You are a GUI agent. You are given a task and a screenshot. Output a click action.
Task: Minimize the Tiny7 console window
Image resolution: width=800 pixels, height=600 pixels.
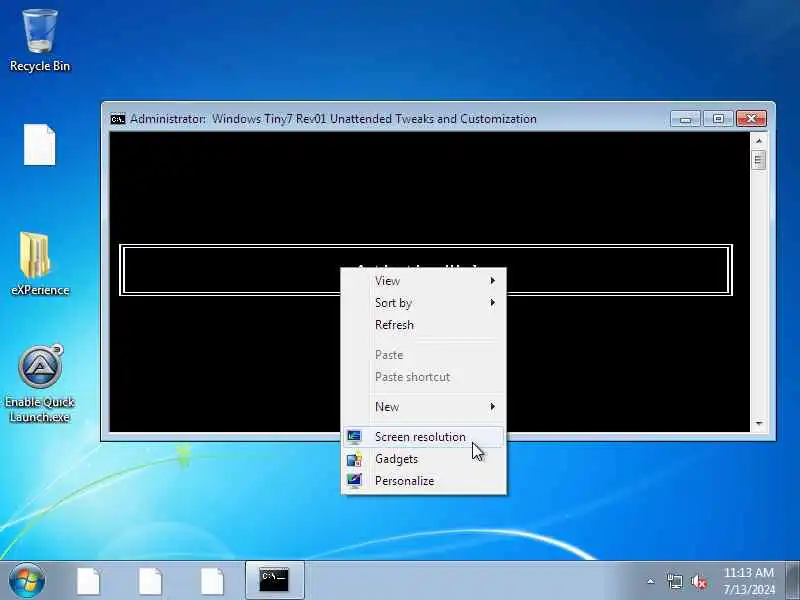(x=685, y=119)
